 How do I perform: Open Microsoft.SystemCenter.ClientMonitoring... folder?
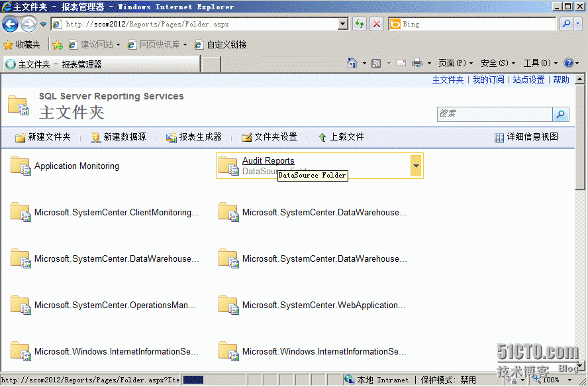tap(117, 213)
